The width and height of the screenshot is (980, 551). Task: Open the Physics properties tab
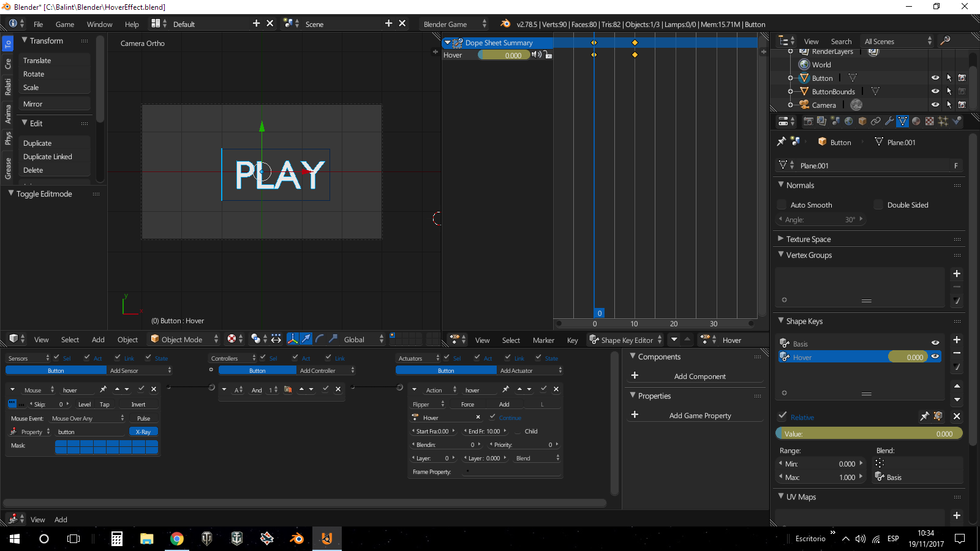pyautogui.click(x=956, y=121)
